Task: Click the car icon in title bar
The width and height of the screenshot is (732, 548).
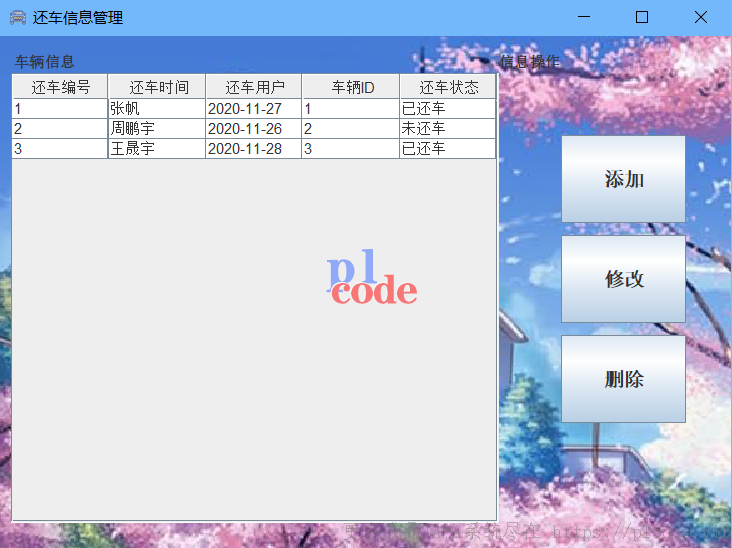Action: pyautogui.click(x=18, y=18)
